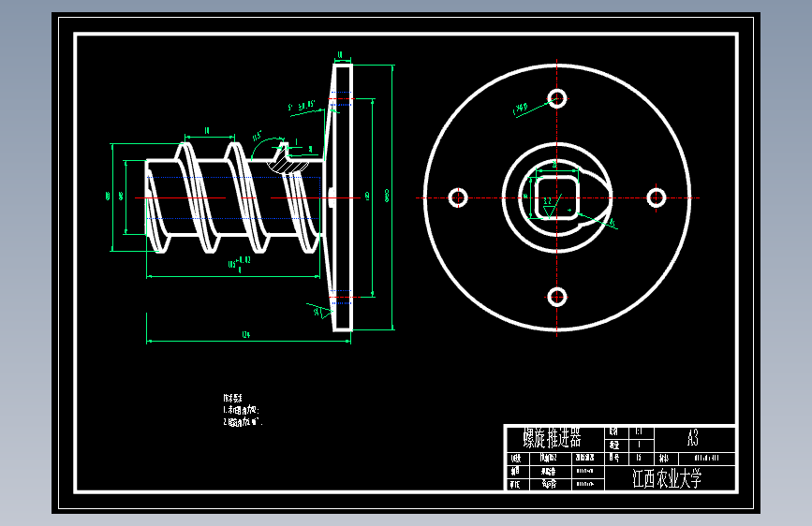The width and height of the screenshot is (812, 526).
Task: Click the hatched section area on the screw shaft
Action: [288, 165]
